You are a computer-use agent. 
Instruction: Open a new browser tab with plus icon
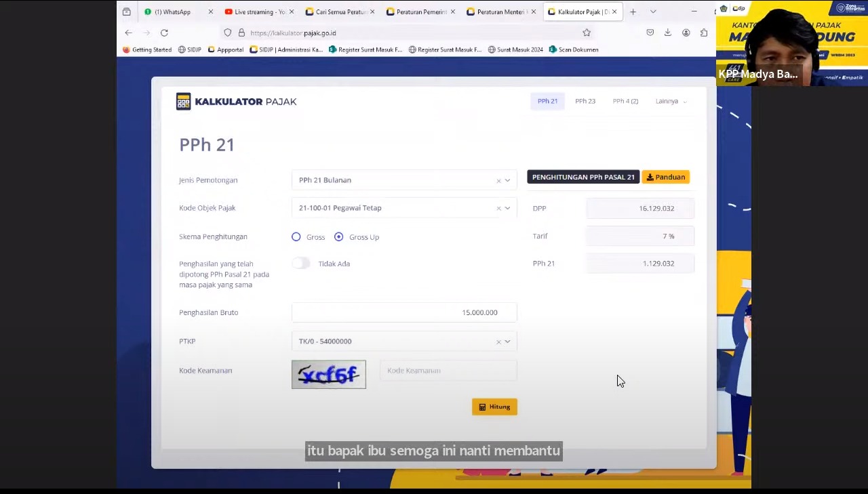tap(633, 12)
